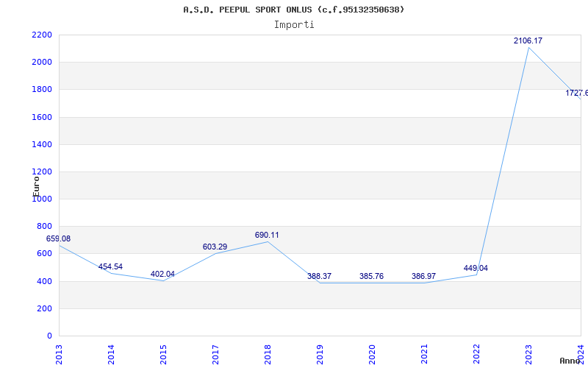
Task: Click the Anno x-axis title
Action: (570, 361)
